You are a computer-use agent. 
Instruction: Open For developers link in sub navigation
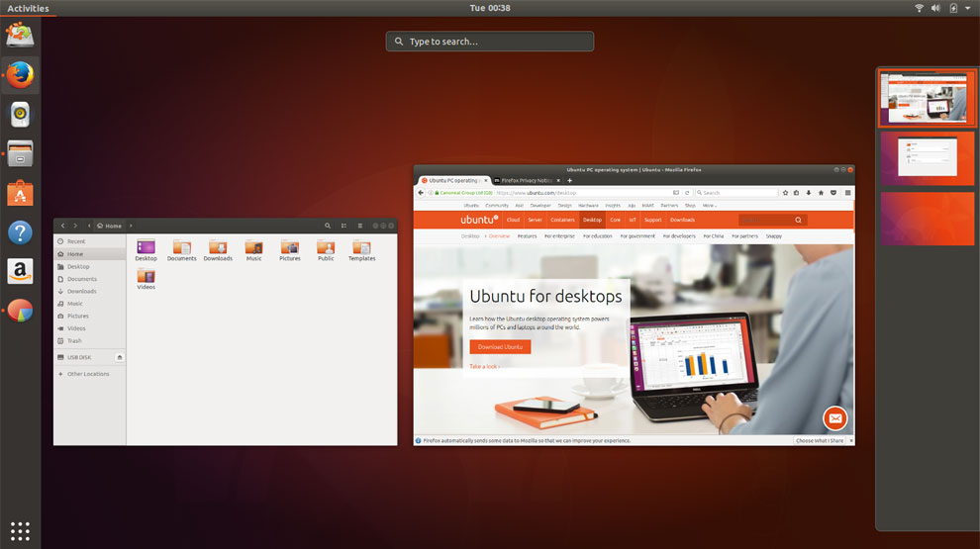679,236
